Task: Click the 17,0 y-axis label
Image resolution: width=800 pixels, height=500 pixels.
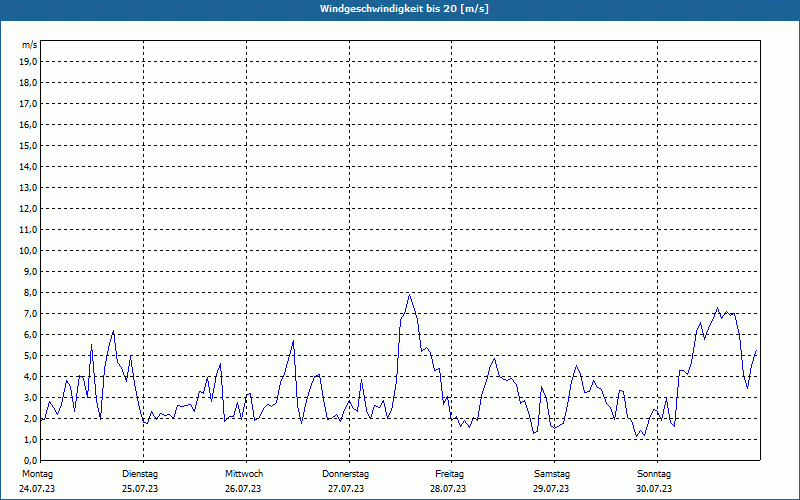Action: (28, 104)
